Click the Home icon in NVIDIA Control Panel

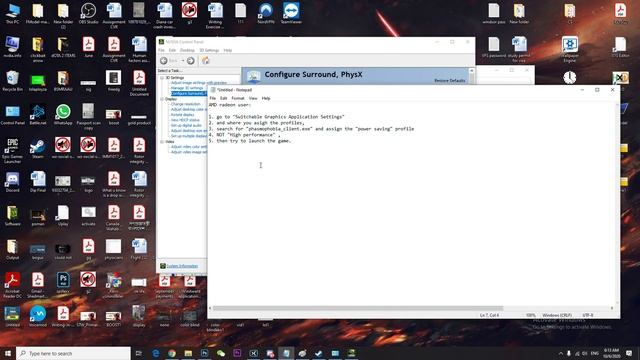(x=205, y=60)
